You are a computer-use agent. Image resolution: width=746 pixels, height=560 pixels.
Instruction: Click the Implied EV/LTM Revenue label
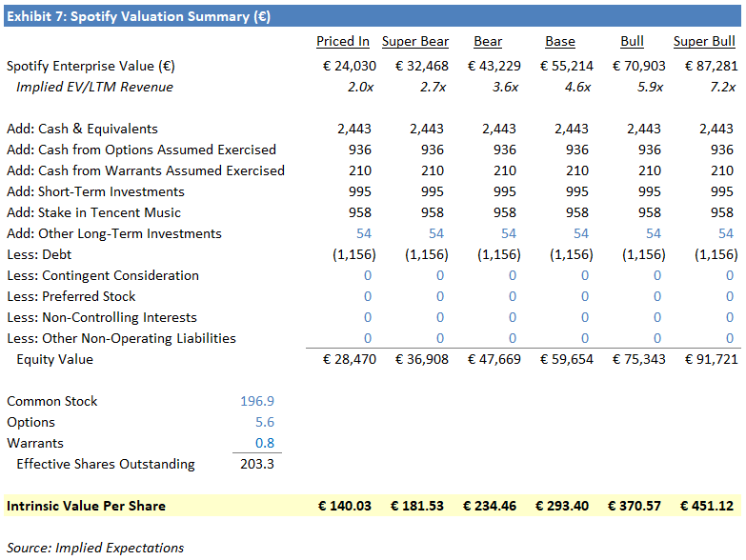point(94,87)
